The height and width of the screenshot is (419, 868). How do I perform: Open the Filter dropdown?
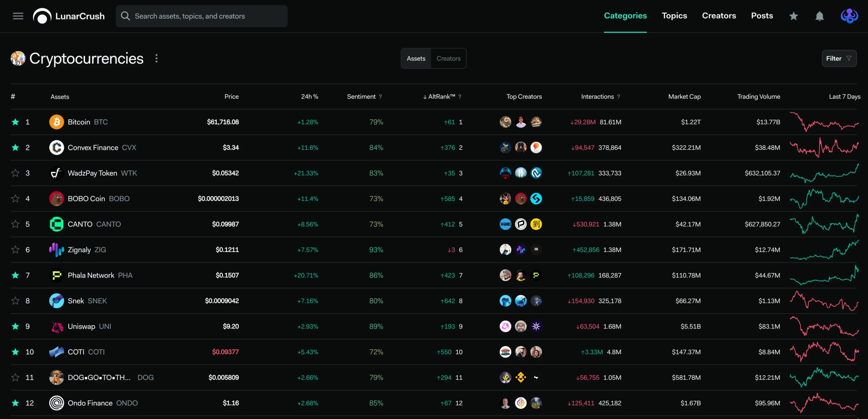839,58
